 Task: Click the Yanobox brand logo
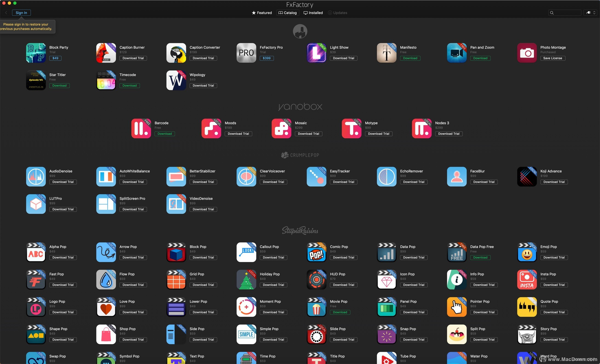click(x=300, y=107)
